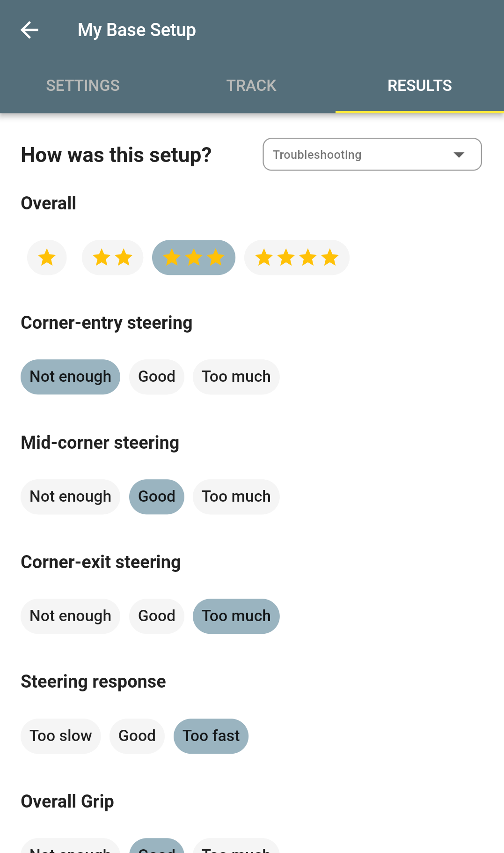This screenshot has width=504, height=853.
Task: Open the Track tab
Action: click(x=251, y=86)
